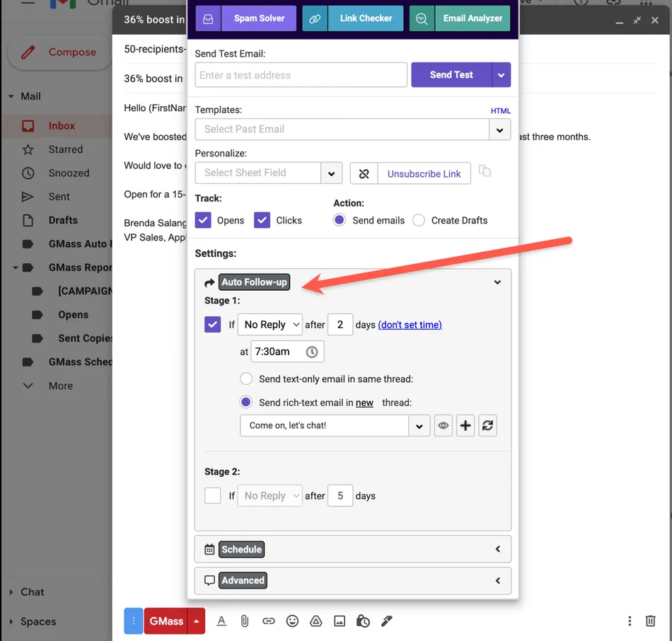Focus the test address input field
This screenshot has height=641, width=672.
click(x=301, y=75)
